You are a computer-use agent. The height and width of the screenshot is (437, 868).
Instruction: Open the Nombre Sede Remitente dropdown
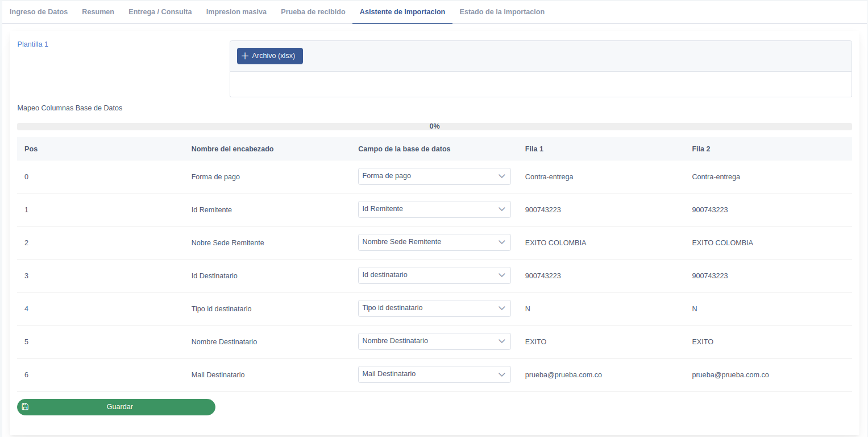tap(434, 242)
